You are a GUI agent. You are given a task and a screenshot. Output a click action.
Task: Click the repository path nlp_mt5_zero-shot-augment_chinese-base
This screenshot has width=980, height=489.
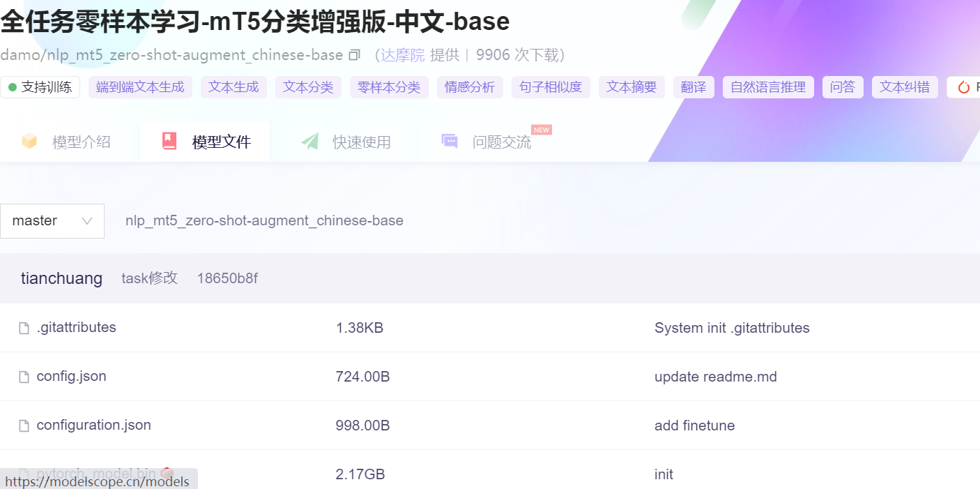coord(264,221)
